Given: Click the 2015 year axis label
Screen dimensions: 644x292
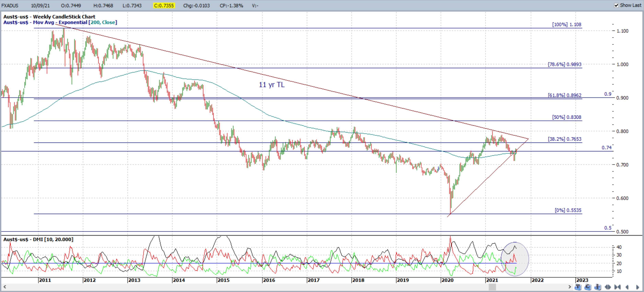Looking at the screenshot, I should [x=223, y=280].
